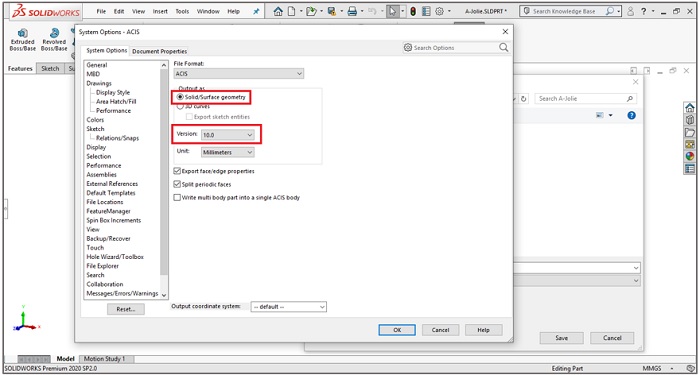
Task: Open Custom Properties in the task pane
Action: point(690,168)
